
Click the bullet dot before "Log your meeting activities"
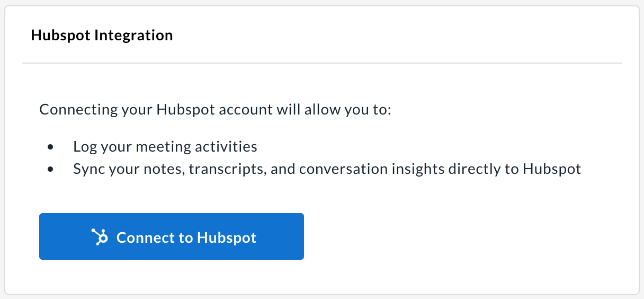[50, 147]
